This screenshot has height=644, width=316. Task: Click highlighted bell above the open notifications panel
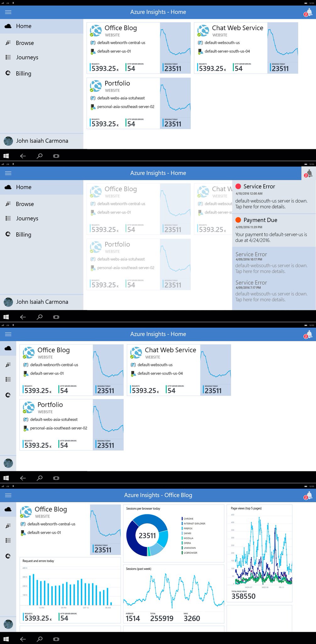click(308, 173)
